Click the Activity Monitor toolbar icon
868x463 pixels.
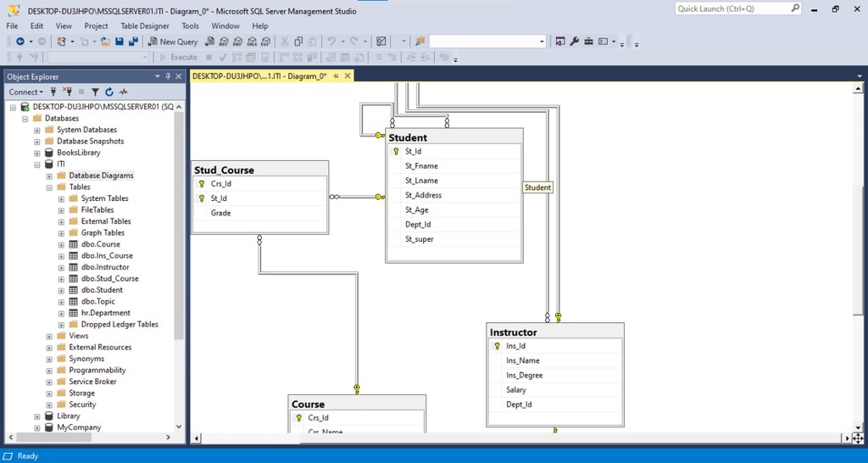[381, 42]
